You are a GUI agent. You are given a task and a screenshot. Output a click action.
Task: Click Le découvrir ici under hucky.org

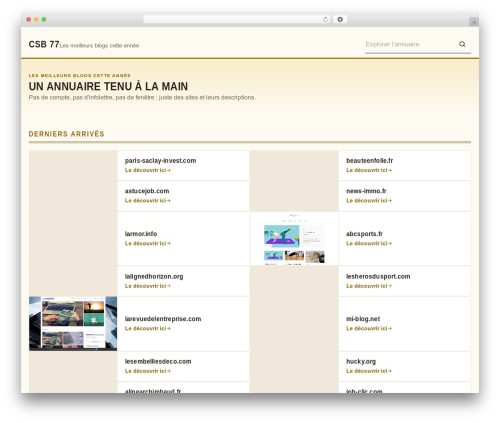pyautogui.click(x=369, y=371)
